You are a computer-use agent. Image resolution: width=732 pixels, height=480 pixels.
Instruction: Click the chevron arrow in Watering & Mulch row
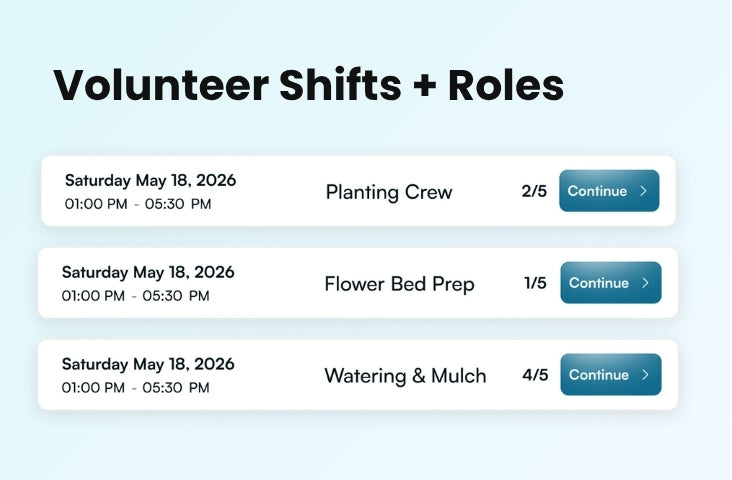click(x=645, y=375)
